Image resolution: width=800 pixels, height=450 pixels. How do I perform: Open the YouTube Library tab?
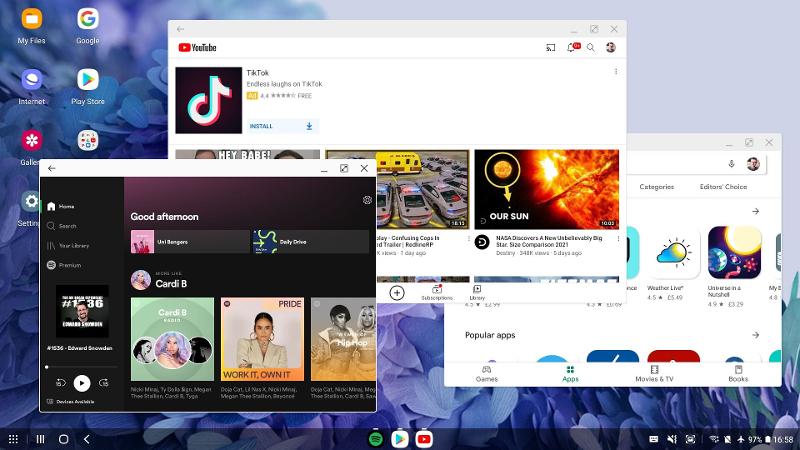pyautogui.click(x=477, y=292)
